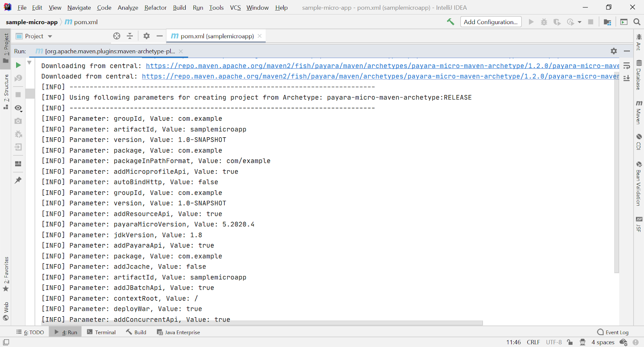
Task: Click the Search Everywhere magnifier
Action: click(637, 22)
